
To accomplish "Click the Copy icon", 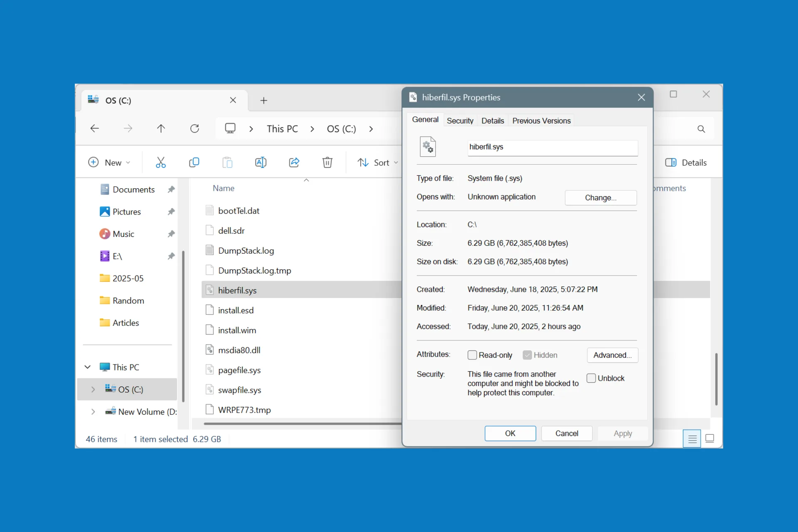I will tap(194, 162).
